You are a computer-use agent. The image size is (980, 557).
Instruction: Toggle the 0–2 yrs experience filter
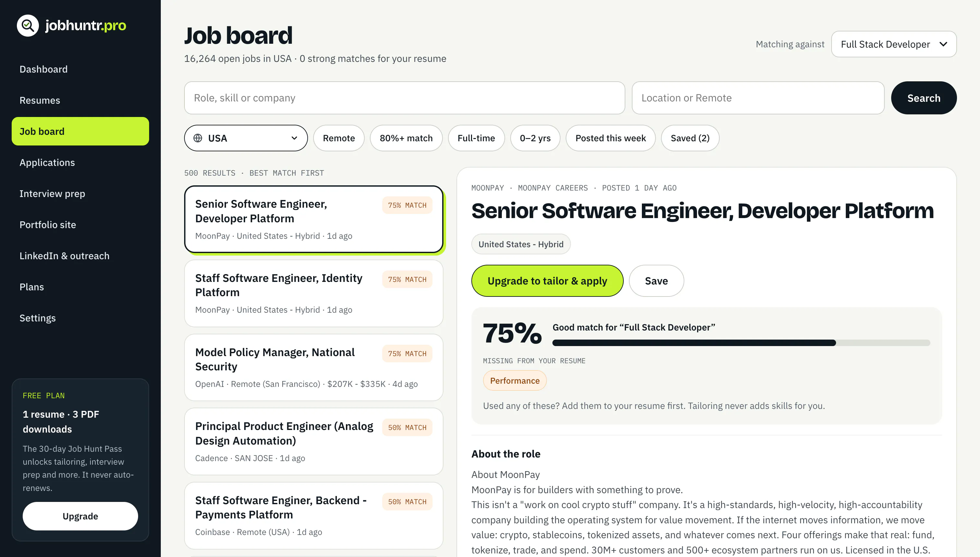535,138
